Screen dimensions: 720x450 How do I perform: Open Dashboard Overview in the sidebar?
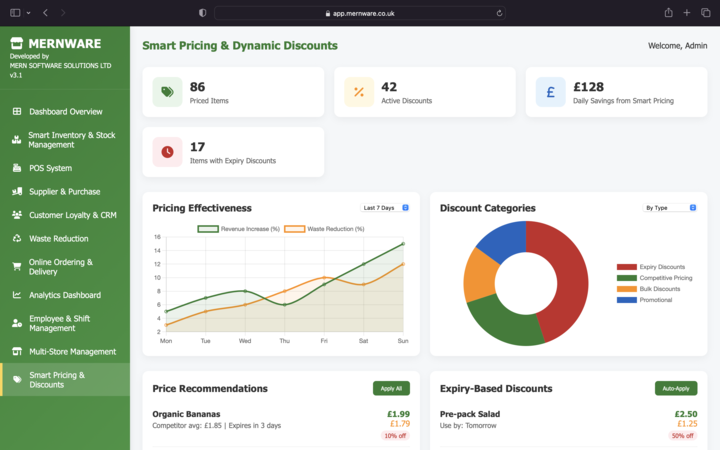tap(65, 112)
